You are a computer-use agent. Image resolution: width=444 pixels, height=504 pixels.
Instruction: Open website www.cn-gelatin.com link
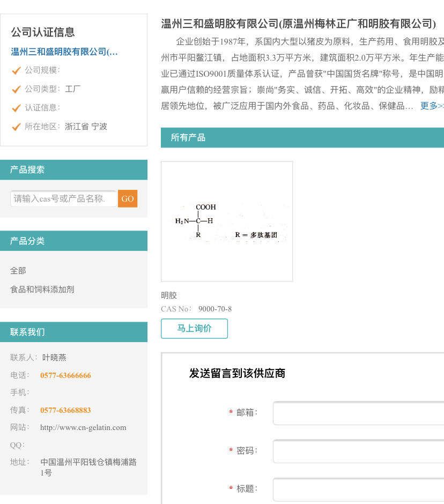[83, 427]
